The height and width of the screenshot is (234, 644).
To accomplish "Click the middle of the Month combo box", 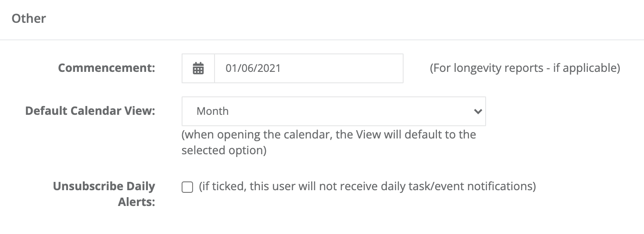I will pyautogui.click(x=333, y=111).
